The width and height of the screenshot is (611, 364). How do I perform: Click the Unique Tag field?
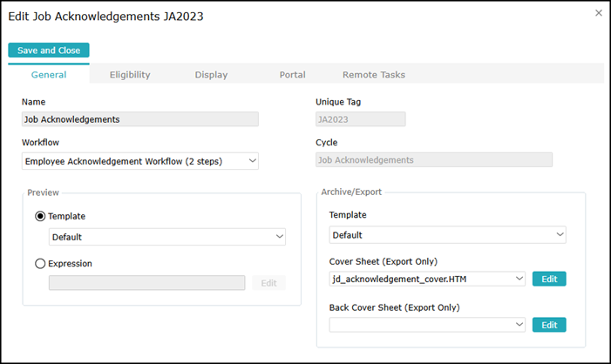point(360,119)
